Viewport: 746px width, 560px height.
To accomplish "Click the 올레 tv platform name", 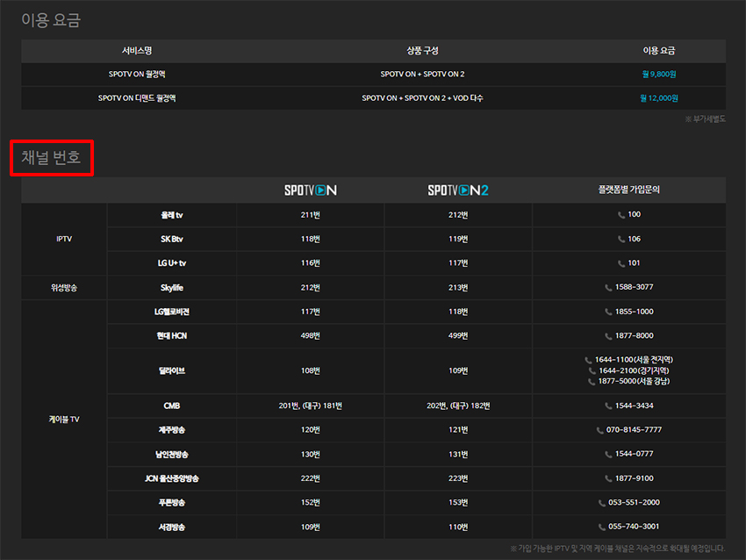I will 172,215.
